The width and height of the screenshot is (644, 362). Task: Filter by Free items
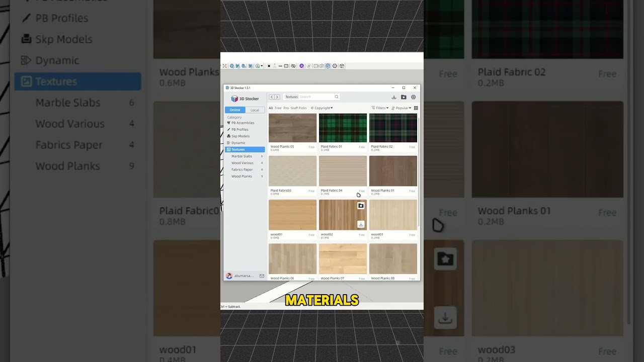(x=278, y=108)
